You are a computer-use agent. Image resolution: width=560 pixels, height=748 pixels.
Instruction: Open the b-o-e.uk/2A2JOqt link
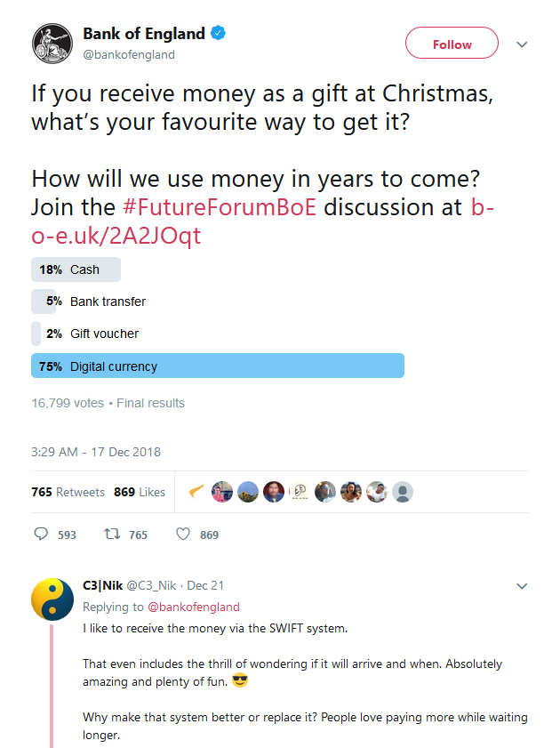(x=258, y=233)
